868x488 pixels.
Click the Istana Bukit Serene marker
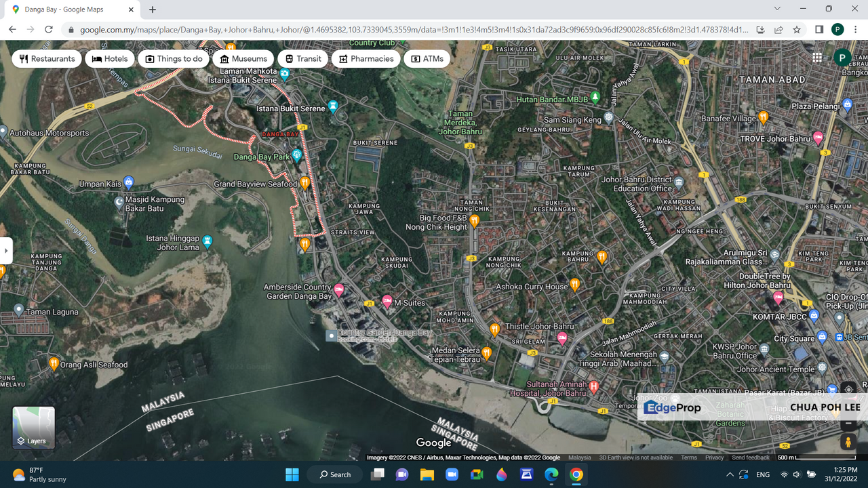point(332,106)
